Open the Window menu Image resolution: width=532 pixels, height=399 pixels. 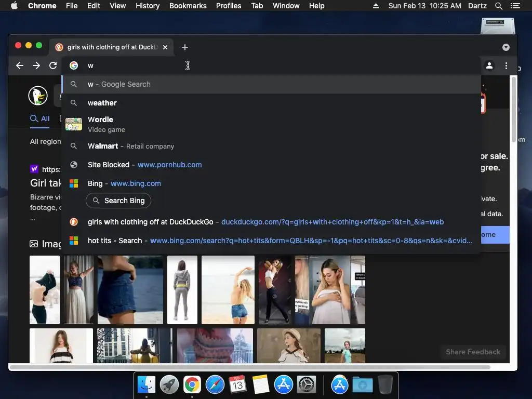(x=286, y=6)
